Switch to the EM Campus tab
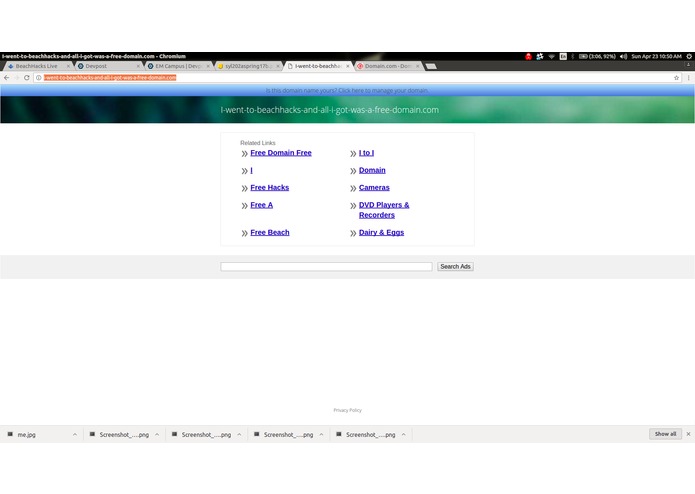Viewport: 695px width, 494px height. coord(178,66)
